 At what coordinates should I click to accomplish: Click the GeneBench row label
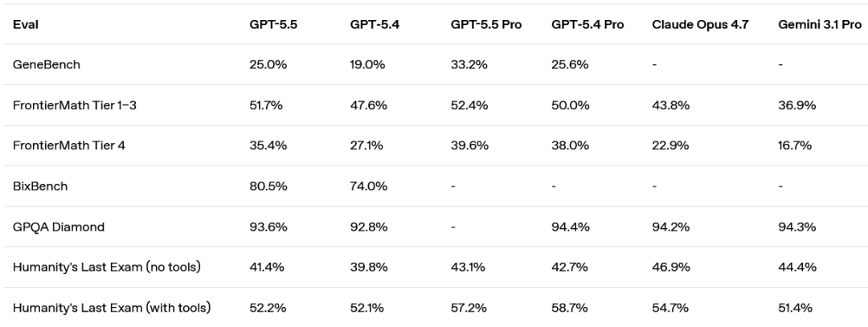[x=47, y=65]
